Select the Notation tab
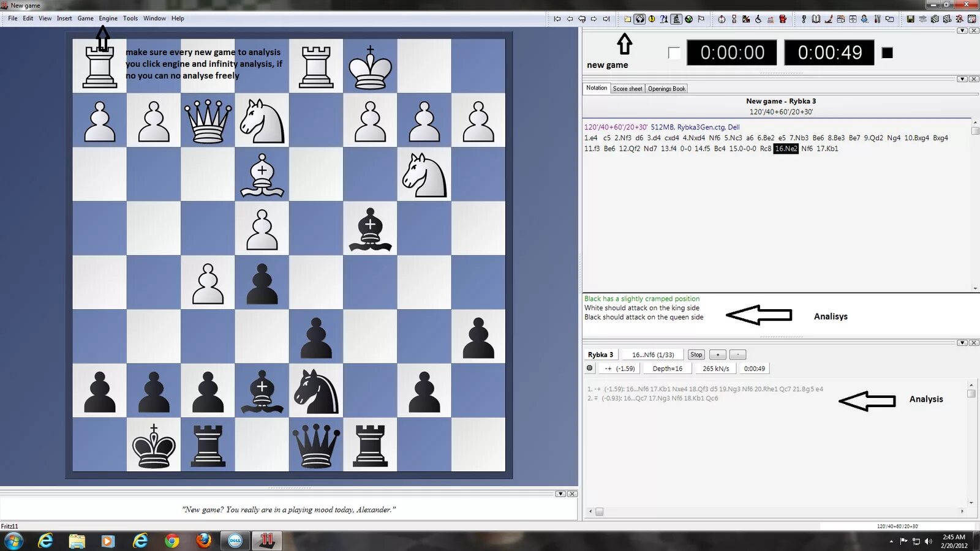 coord(596,88)
